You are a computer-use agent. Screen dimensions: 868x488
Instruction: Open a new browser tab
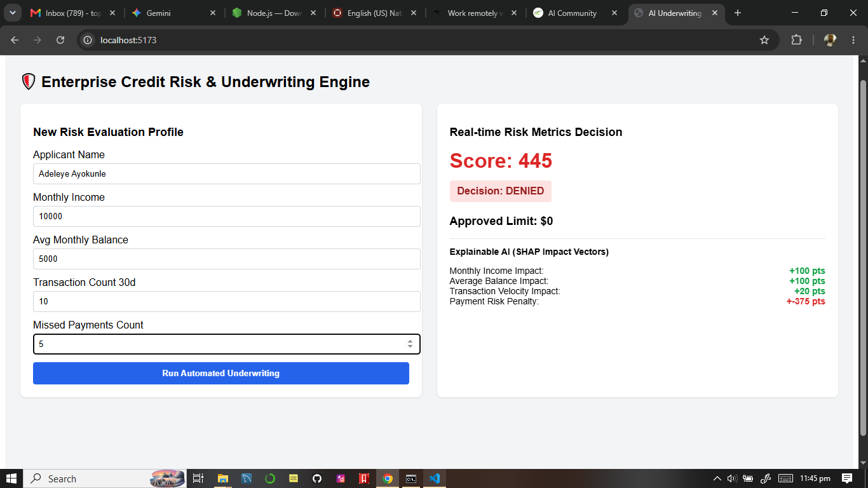coord(738,13)
